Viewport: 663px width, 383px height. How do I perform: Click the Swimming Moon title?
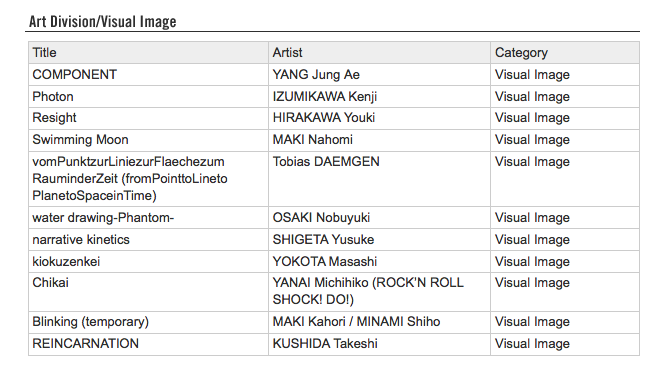[80, 140]
